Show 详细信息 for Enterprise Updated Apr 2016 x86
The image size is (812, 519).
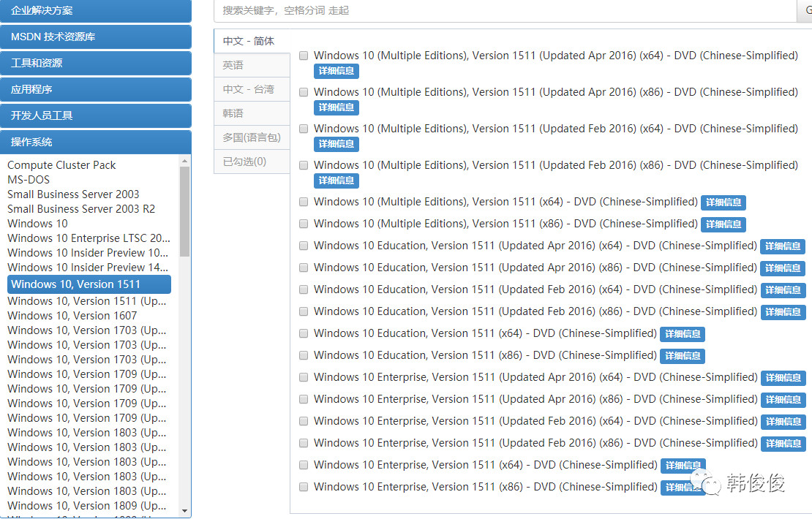[783, 400]
